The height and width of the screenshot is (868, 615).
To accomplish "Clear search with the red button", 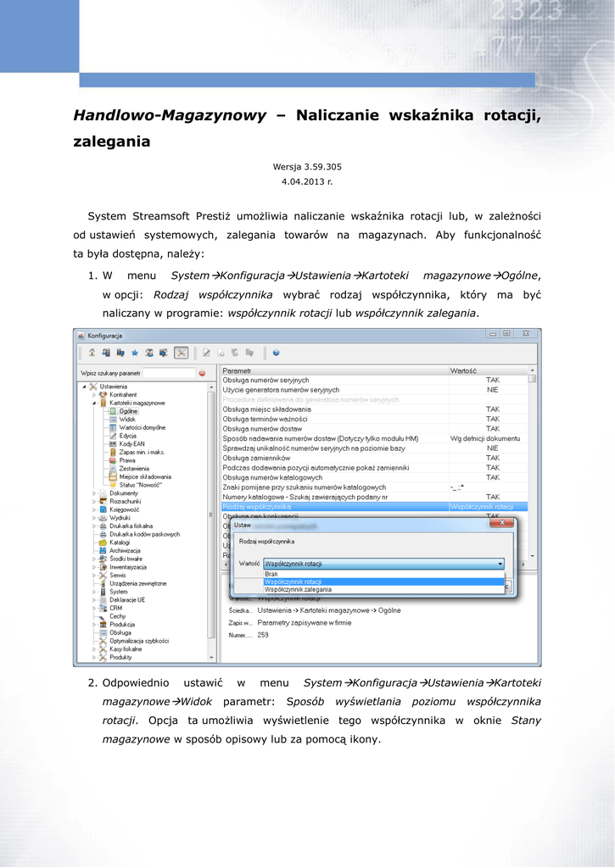I will click(x=202, y=373).
